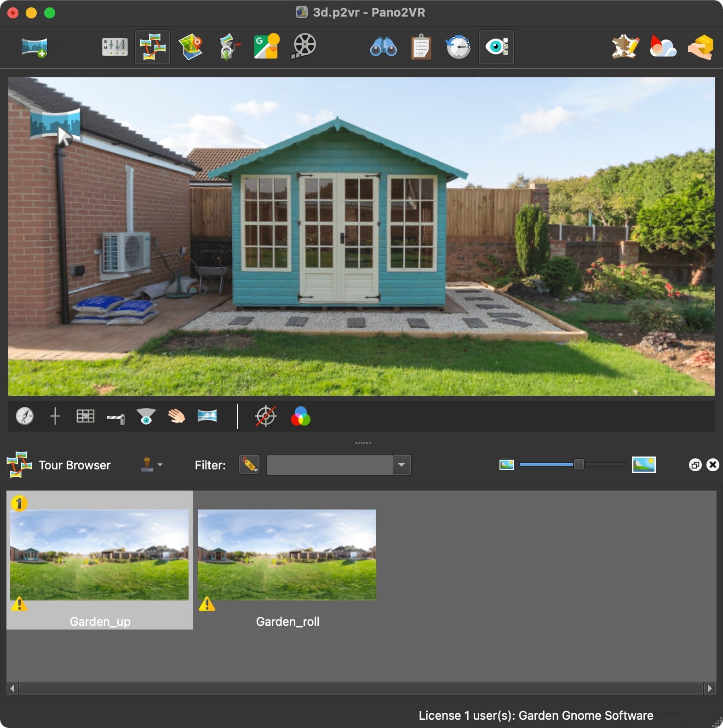Expand the Filter combo box dropdown arrow
Screen dimensions: 723x728
(402, 465)
